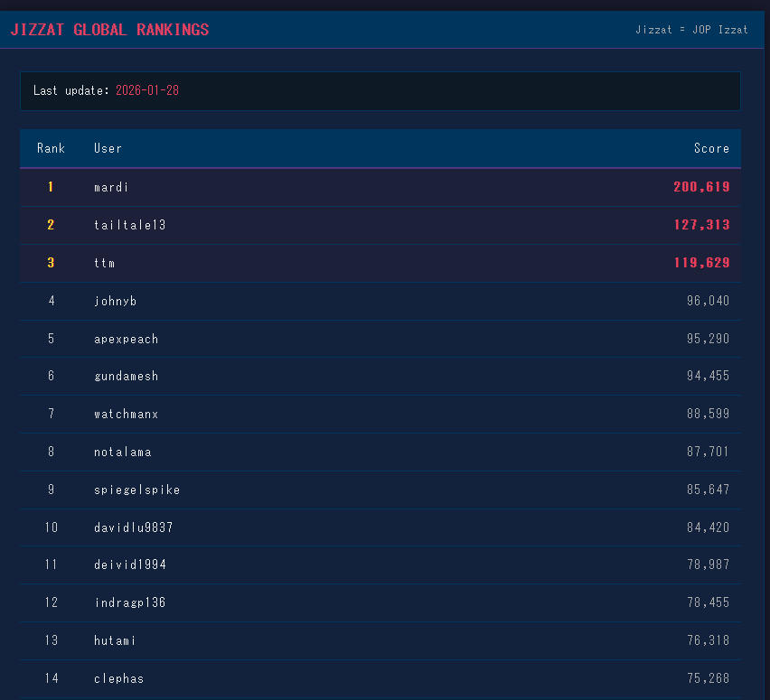The image size is (770, 700).
Task: Click the score 78,455
Action: pos(709,602)
